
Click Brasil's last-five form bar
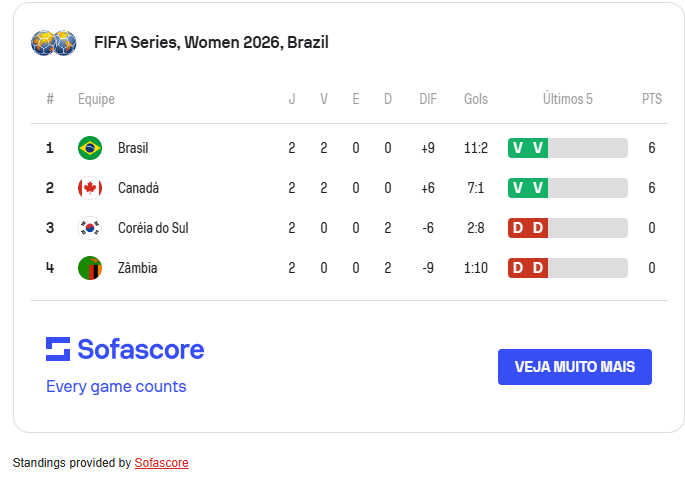(567, 148)
